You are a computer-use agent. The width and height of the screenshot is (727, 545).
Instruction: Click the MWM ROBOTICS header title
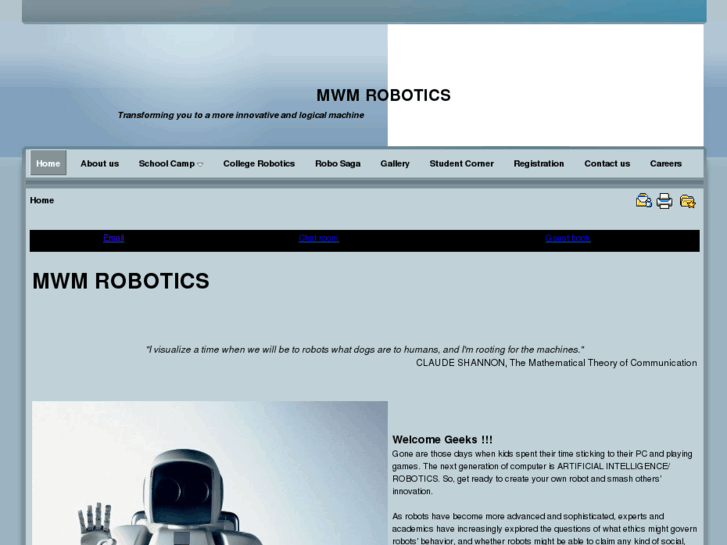383,95
